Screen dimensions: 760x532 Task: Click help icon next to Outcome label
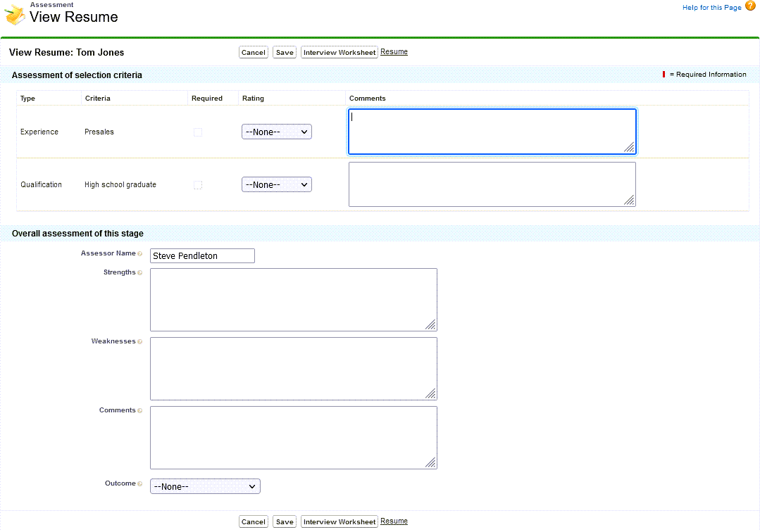[x=140, y=484]
